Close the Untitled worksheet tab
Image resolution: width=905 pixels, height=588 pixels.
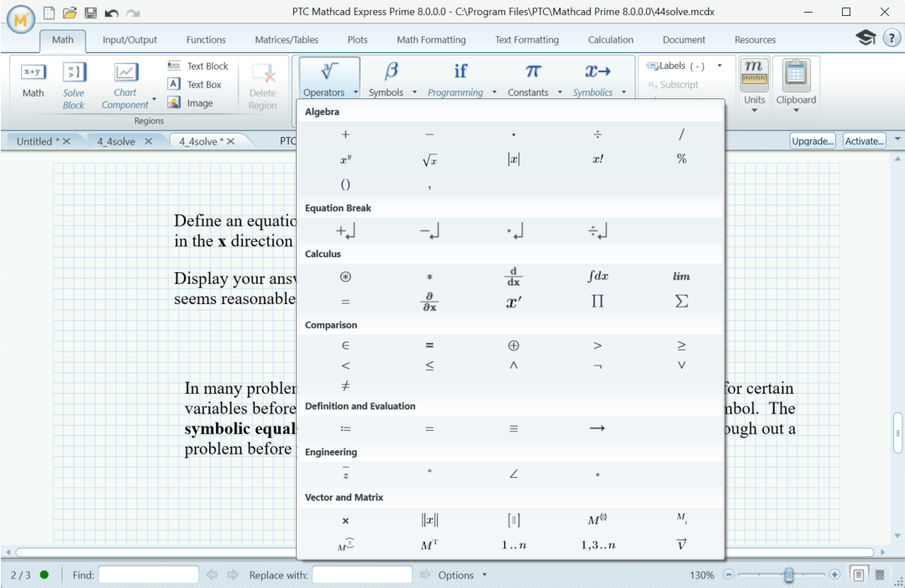pos(66,141)
